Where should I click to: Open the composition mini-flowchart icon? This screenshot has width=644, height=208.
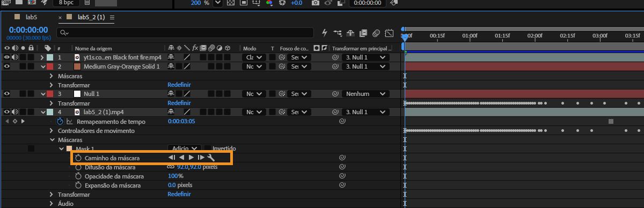[x=338, y=33]
